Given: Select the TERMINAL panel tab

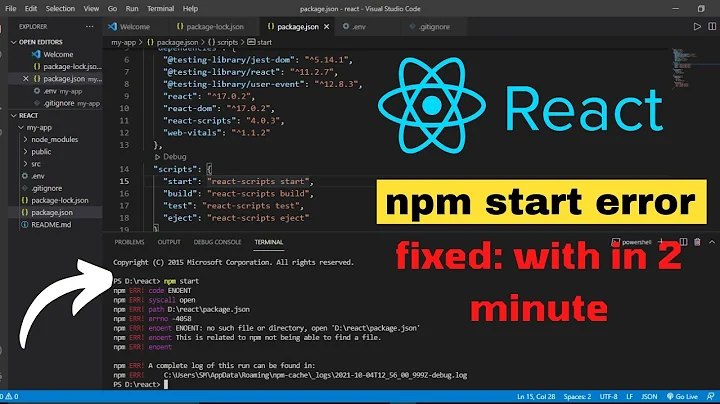Looking at the screenshot, I should click(x=269, y=242).
